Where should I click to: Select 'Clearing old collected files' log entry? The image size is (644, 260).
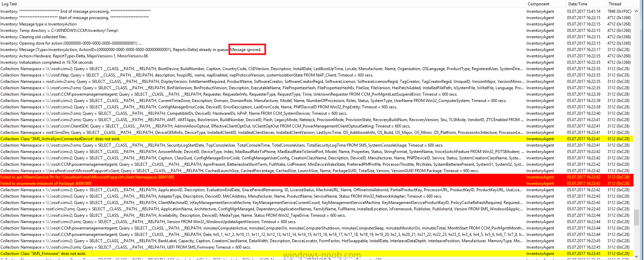point(34,37)
